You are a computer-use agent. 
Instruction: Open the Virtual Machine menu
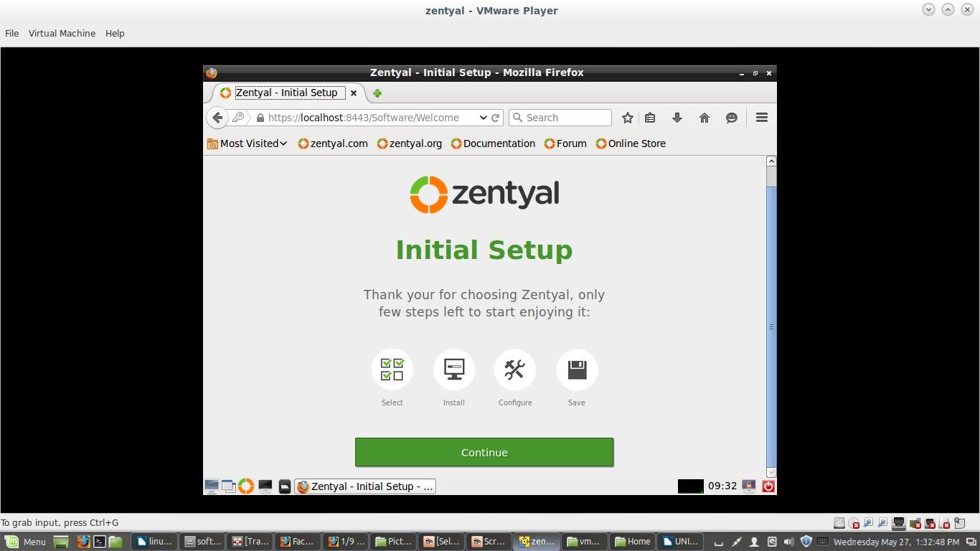click(x=62, y=33)
